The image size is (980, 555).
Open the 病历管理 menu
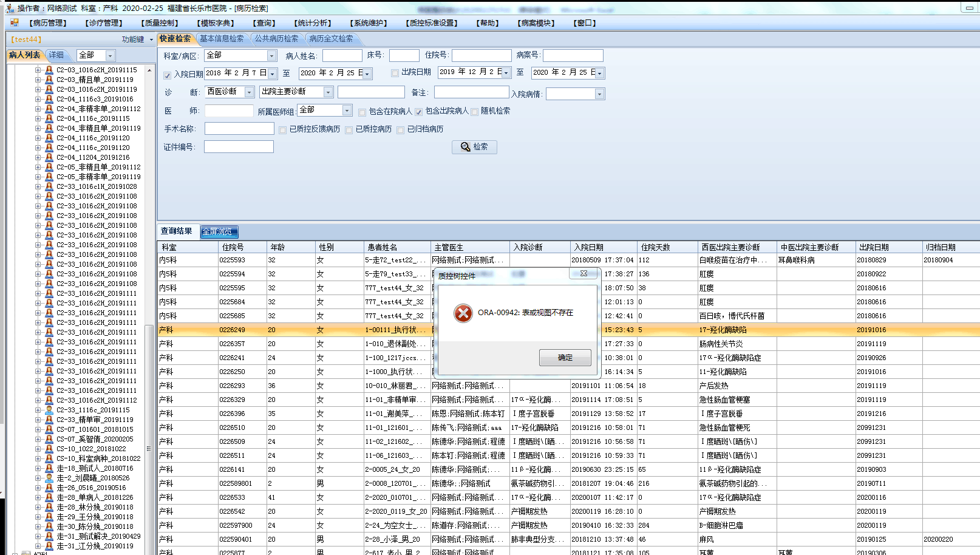(48, 23)
